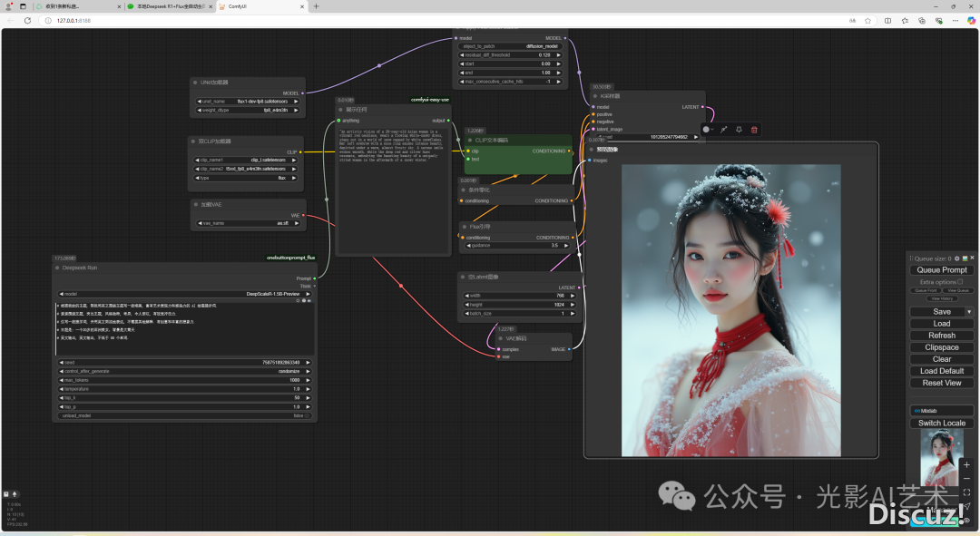Click Load Default button
This screenshot has width=980, height=536.
click(x=941, y=371)
